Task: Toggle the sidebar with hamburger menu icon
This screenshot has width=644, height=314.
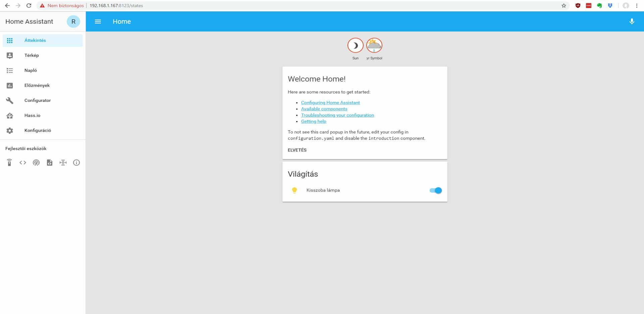Action: click(98, 21)
